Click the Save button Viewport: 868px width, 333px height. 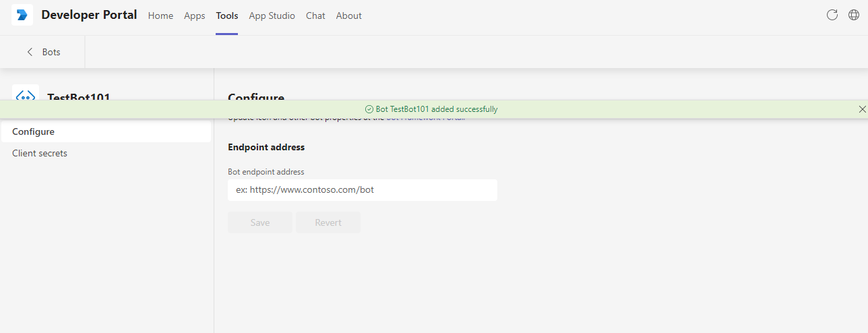pos(260,222)
